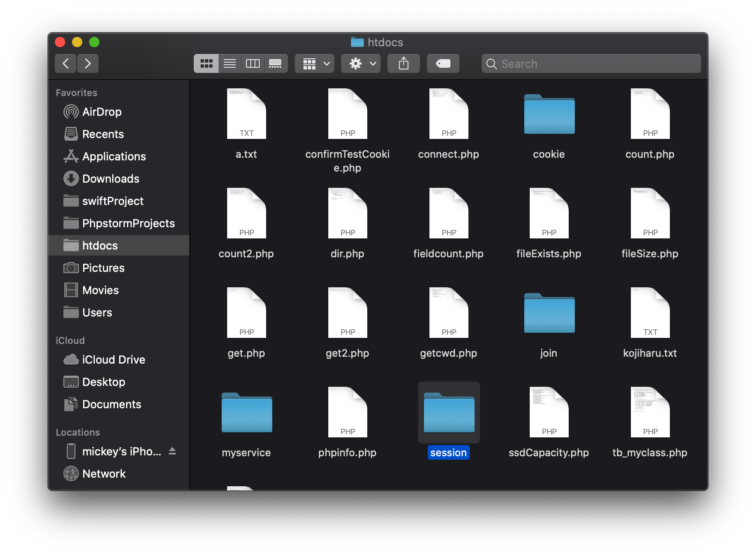This screenshot has height=554, width=756.
Task: Go forward with the forward arrow
Action: [88, 63]
